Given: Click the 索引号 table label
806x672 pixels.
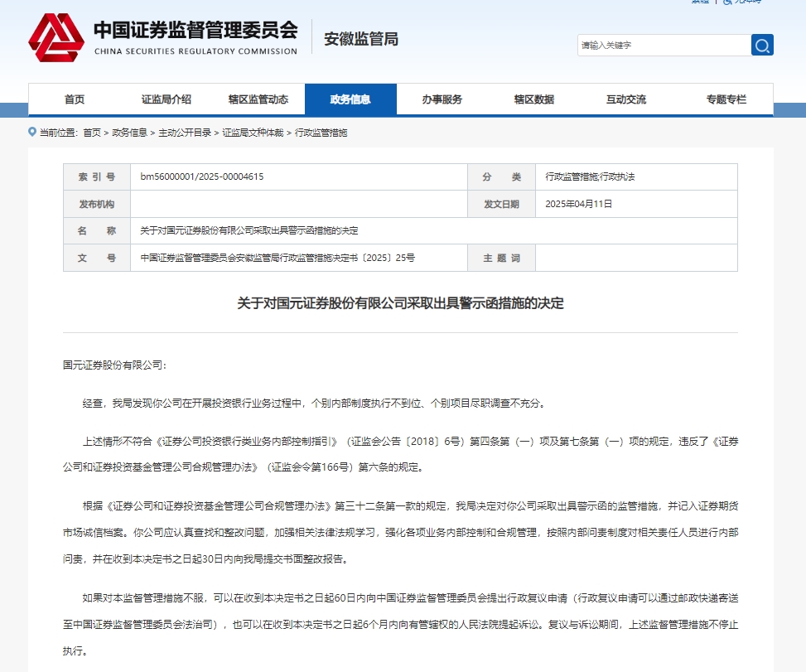Looking at the screenshot, I should (97, 176).
